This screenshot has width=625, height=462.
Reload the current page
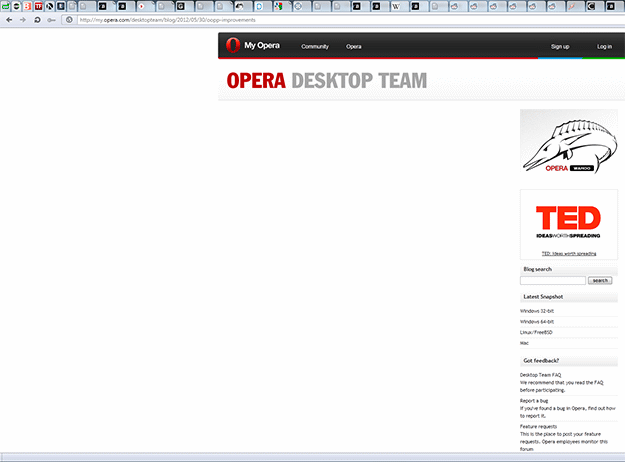[37, 19]
